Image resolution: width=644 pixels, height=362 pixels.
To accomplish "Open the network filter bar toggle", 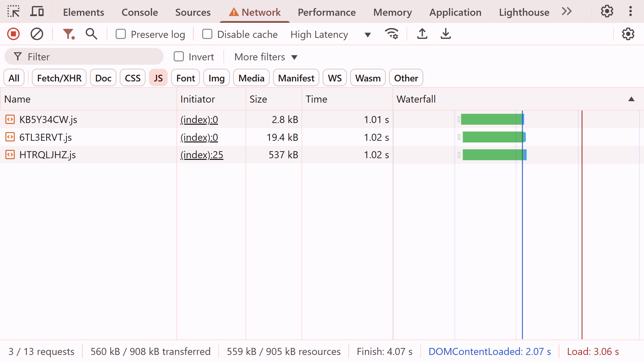I will point(68,34).
